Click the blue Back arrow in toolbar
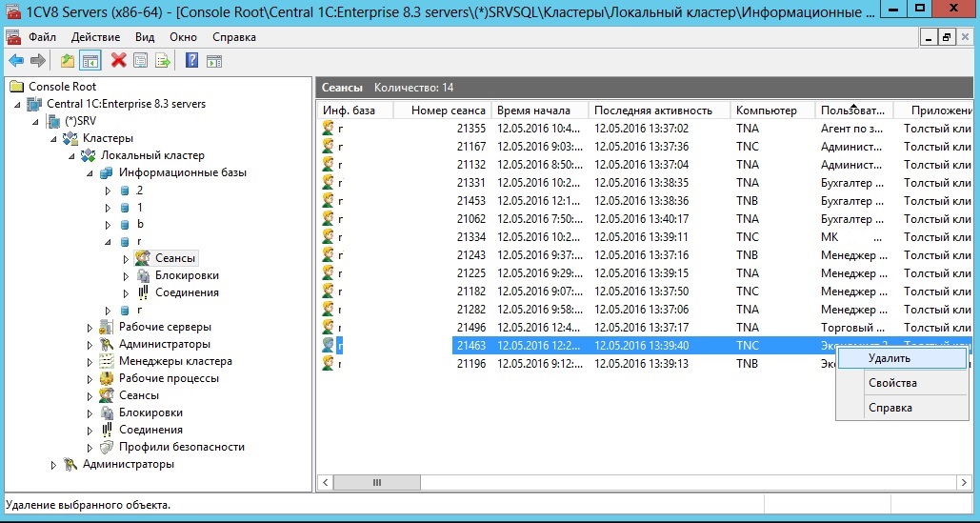Screen dimensions: 980x523 (x=16, y=61)
